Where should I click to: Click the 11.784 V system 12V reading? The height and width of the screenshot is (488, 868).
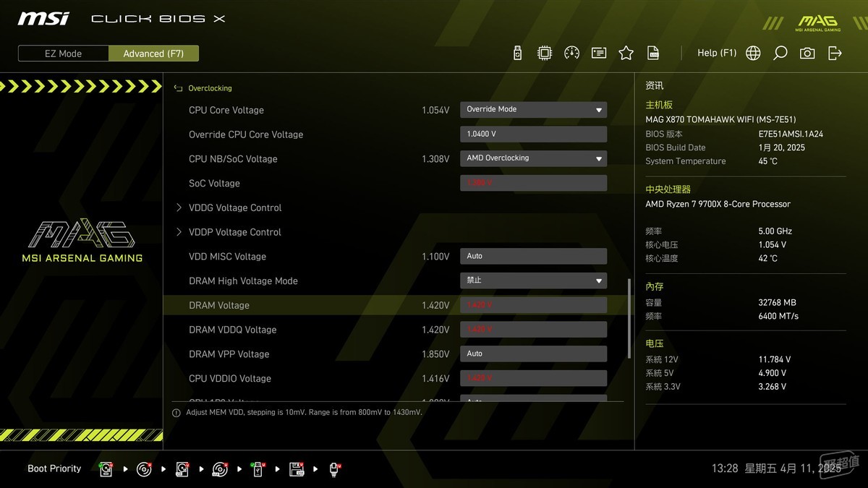[x=774, y=359]
